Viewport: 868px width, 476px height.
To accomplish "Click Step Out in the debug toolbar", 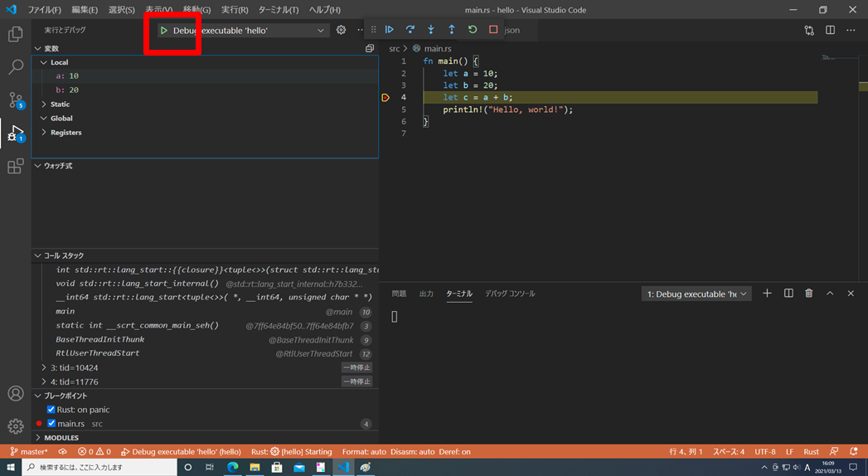I will coord(452,29).
